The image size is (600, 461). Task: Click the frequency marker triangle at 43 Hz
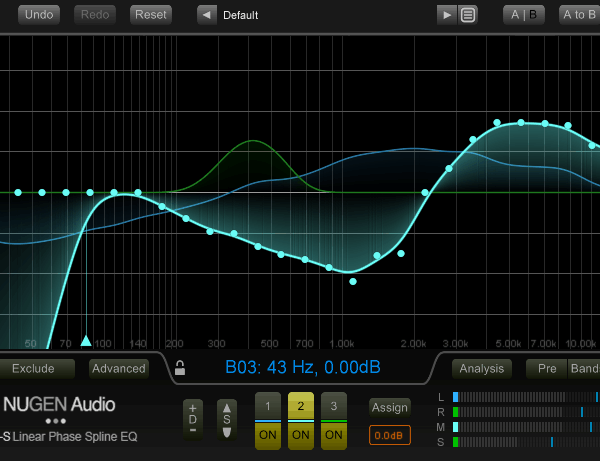[x=86, y=340]
